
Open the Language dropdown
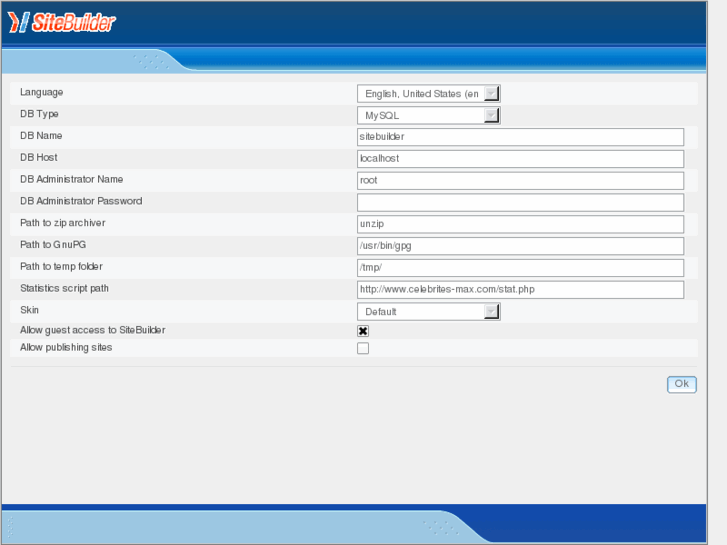pyautogui.click(x=428, y=94)
